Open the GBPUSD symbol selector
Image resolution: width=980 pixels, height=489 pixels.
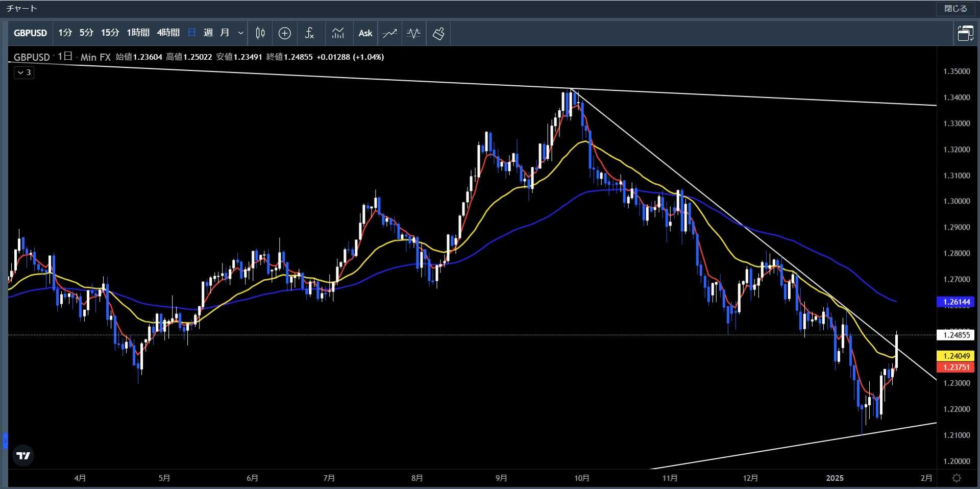30,33
